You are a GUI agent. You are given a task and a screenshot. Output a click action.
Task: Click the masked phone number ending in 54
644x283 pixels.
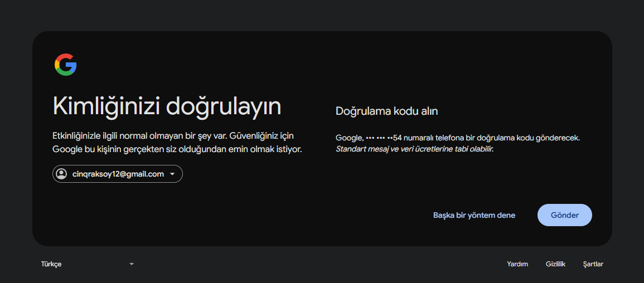(383, 138)
